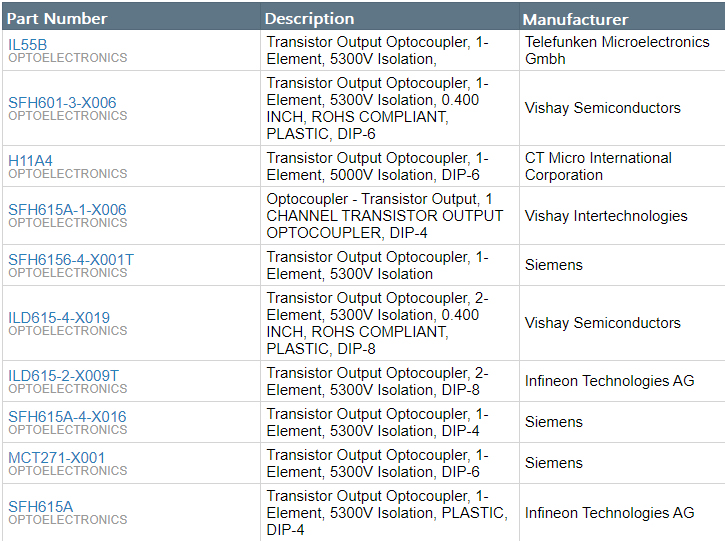
Task: Click the Description column header
Action: [309, 19]
